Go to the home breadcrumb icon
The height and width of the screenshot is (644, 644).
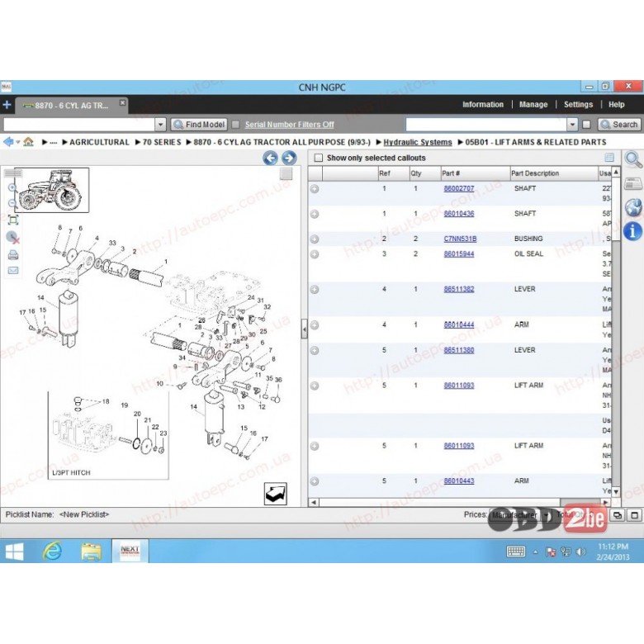pyautogui.click(x=28, y=142)
